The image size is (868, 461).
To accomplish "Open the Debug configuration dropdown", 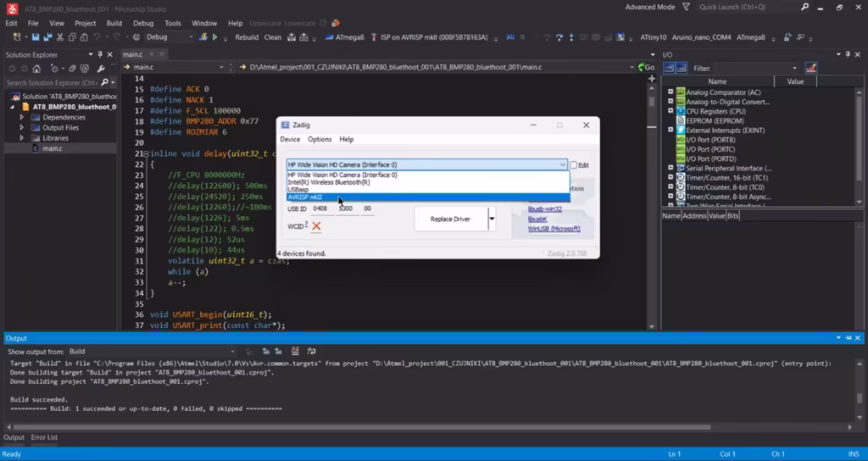I will tap(189, 37).
